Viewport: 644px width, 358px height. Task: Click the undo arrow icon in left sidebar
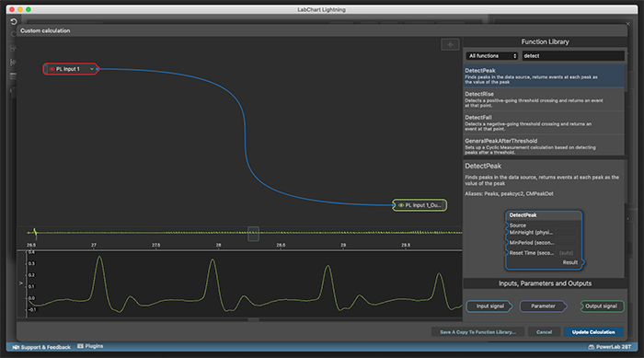13,21
